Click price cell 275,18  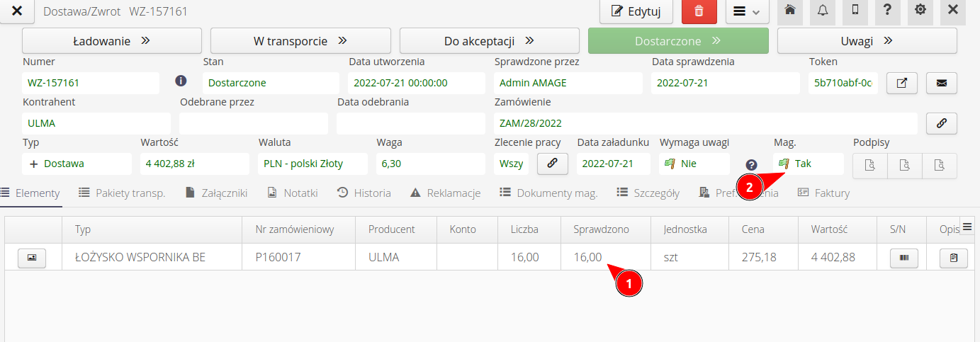(x=764, y=257)
